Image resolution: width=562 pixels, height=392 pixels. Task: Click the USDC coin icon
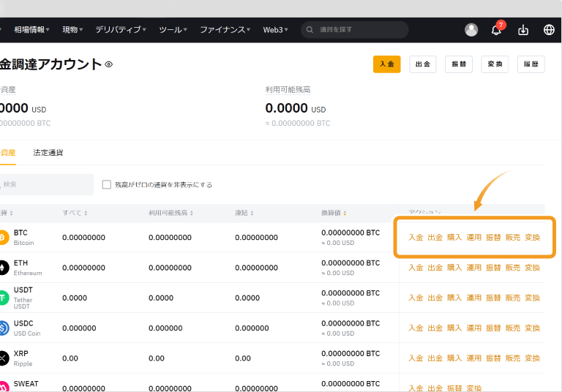pos(2,328)
